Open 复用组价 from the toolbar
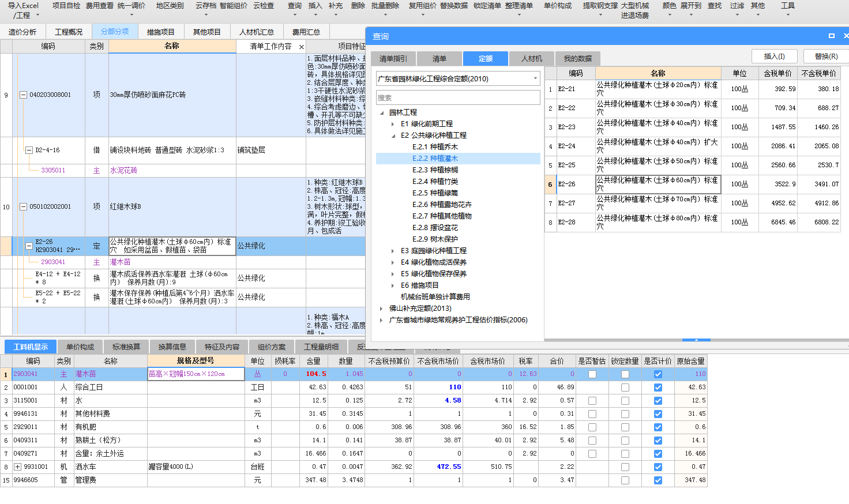 [423, 6]
